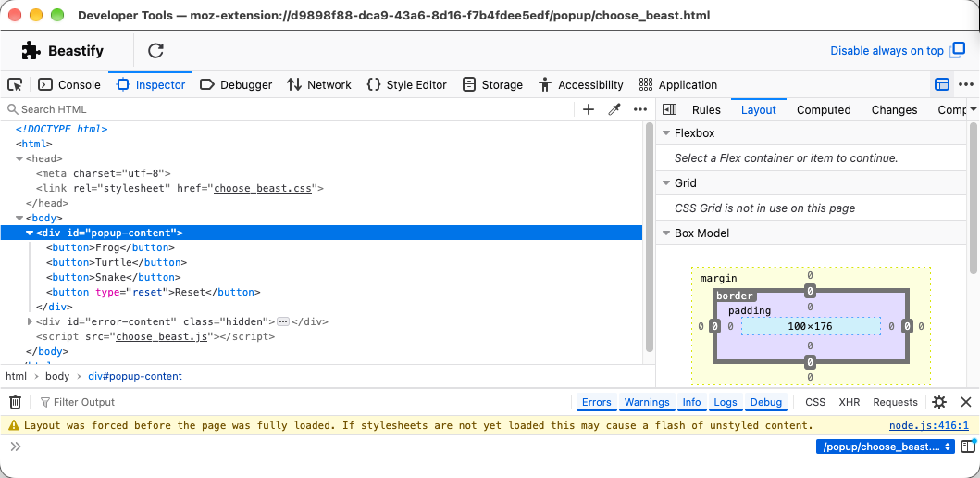Click the box model 100×176 content size
This screenshot has width=980, height=478.
[811, 326]
